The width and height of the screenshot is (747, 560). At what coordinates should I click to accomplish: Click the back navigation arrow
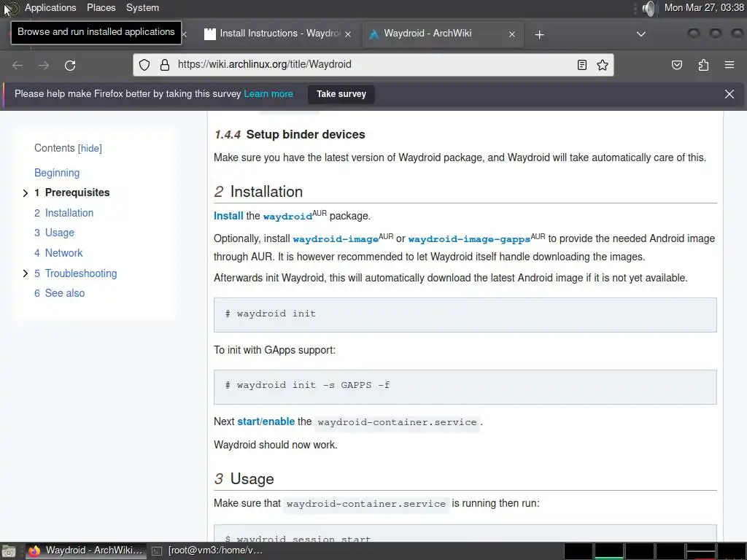(18, 65)
